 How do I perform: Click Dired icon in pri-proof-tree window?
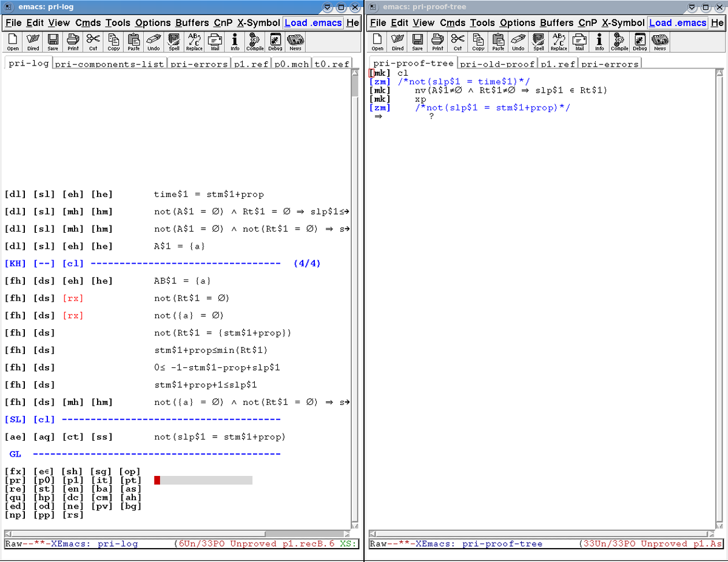tap(398, 41)
